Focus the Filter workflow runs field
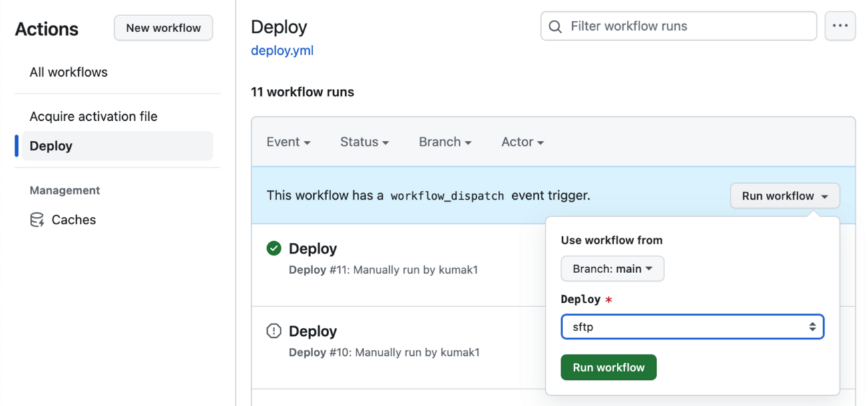The image size is (868, 406). [x=688, y=27]
